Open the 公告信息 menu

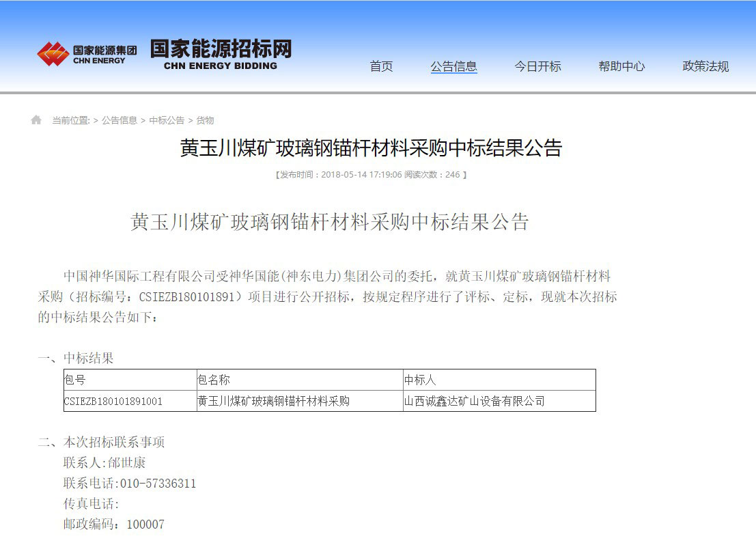(454, 66)
